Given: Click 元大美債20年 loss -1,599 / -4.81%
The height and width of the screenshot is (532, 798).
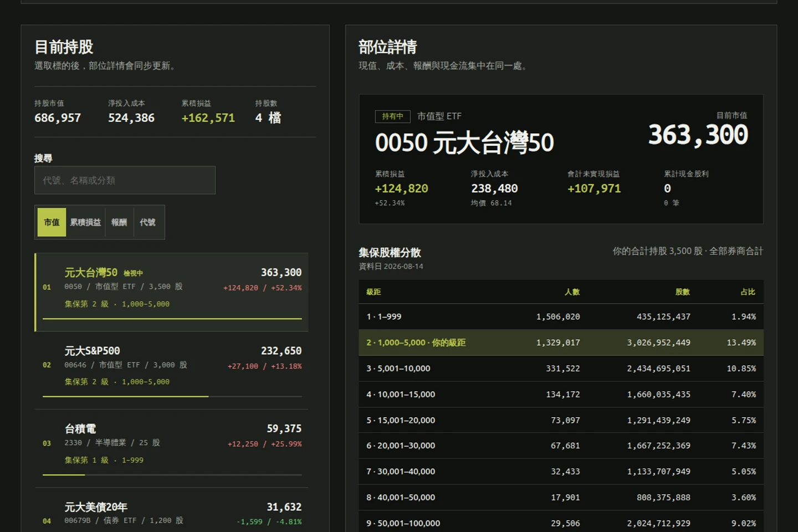Looking at the screenshot, I should click(269, 521).
